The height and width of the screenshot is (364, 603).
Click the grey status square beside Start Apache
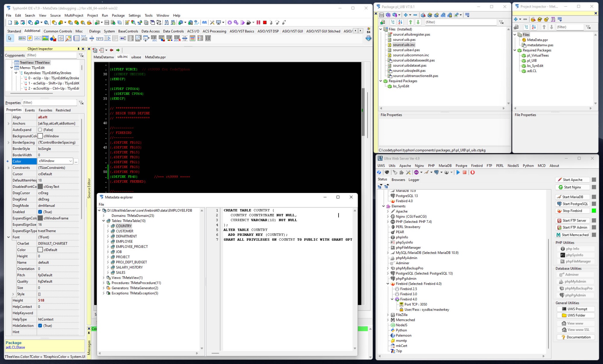pyautogui.click(x=594, y=180)
